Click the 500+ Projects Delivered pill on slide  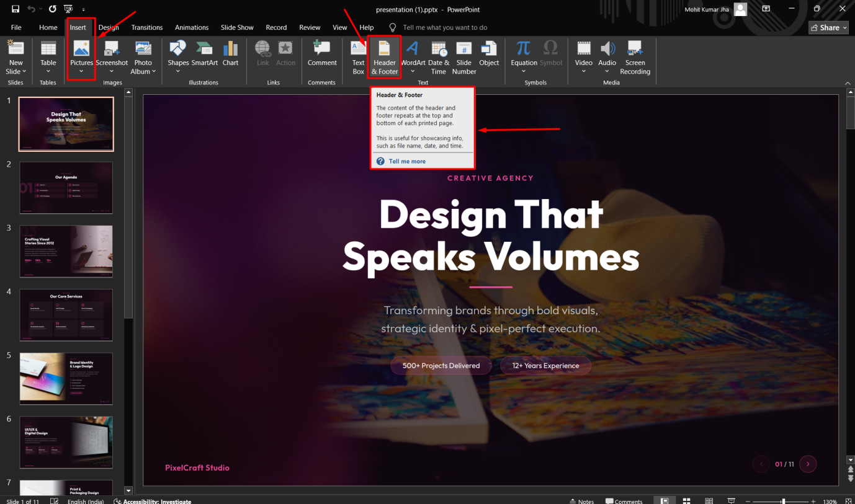441,366
